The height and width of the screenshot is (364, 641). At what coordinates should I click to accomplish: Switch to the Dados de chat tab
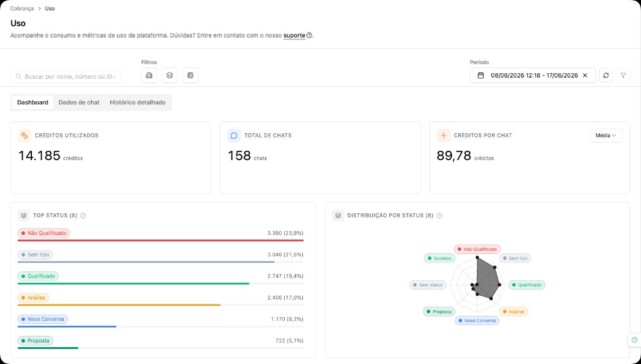[79, 103]
